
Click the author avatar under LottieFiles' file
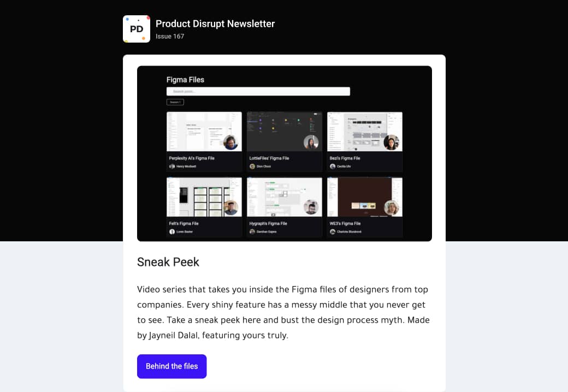(252, 167)
